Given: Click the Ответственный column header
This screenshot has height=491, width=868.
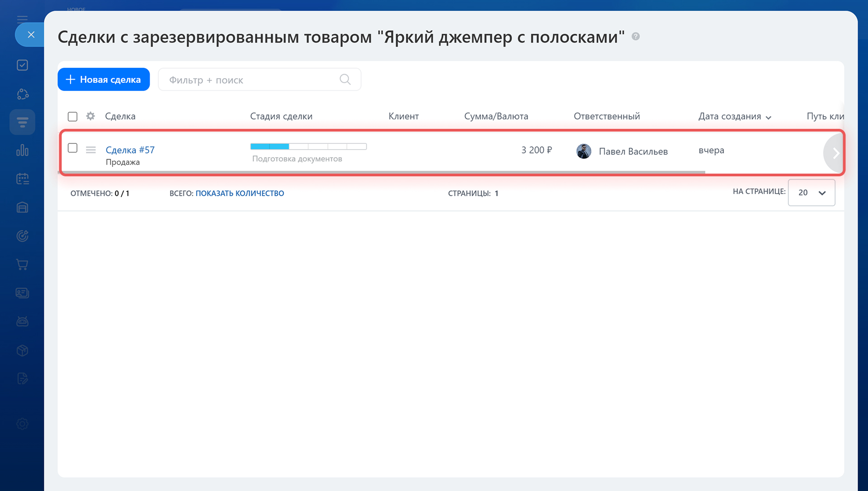Looking at the screenshot, I should pyautogui.click(x=607, y=116).
